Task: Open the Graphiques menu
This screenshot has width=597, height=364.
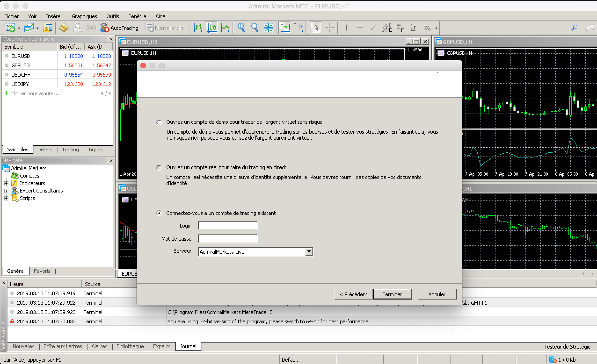Action: (x=84, y=16)
